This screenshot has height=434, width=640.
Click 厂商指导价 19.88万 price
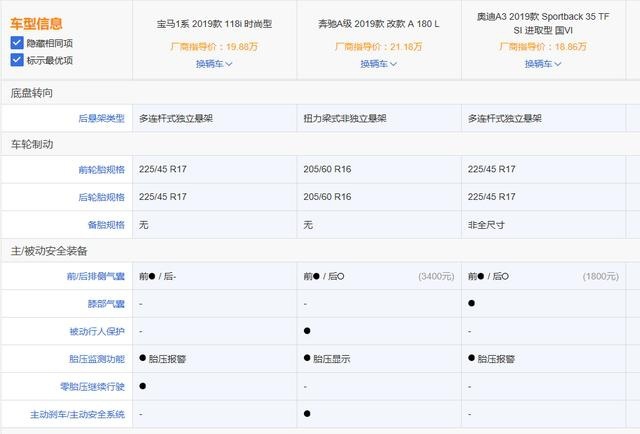[x=214, y=47]
